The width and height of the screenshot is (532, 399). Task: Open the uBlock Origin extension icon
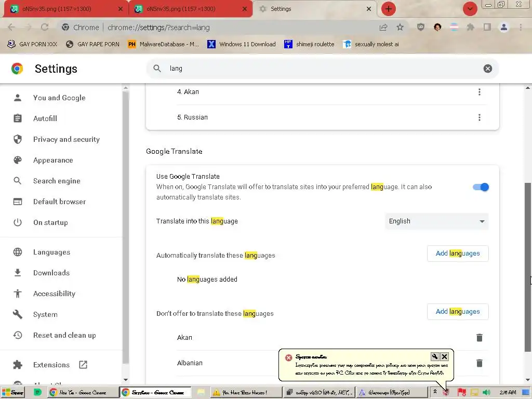point(421,27)
